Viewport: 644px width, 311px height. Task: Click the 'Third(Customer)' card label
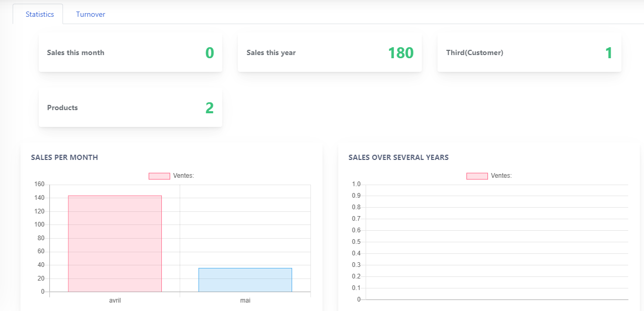(x=474, y=52)
